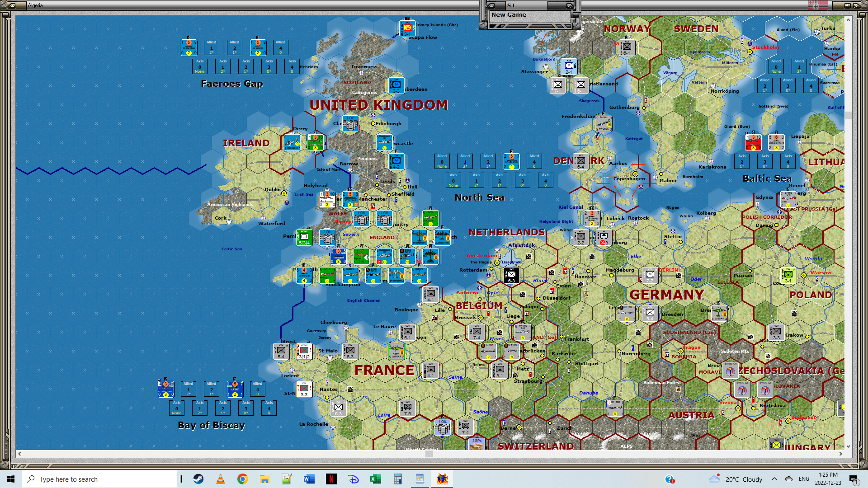Screen dimensions: 868x488
Task: Select the naval counter in North Sea box
Action: coord(511,161)
